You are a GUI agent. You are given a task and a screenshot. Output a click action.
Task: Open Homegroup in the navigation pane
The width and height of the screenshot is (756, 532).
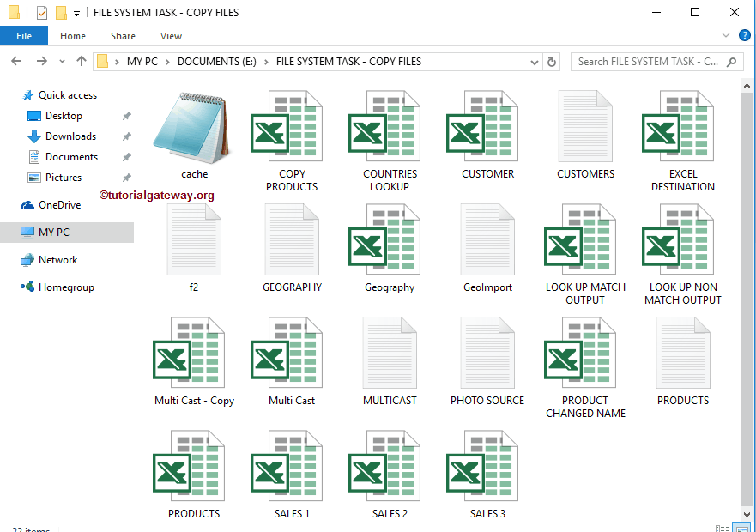66,287
